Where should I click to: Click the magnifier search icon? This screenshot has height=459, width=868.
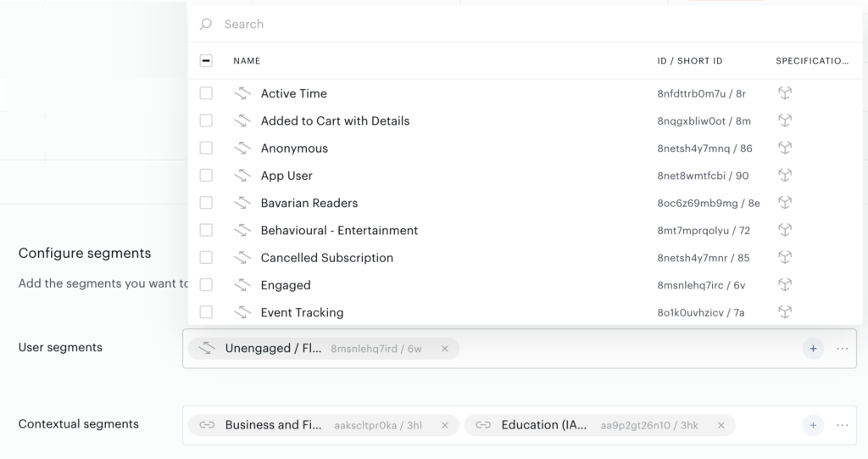(x=206, y=24)
